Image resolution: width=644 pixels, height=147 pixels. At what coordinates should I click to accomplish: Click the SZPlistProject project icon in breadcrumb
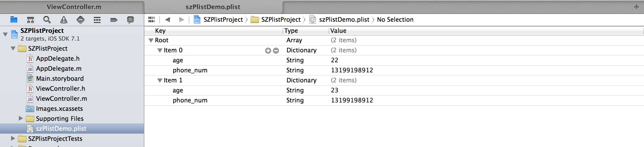[x=197, y=19]
